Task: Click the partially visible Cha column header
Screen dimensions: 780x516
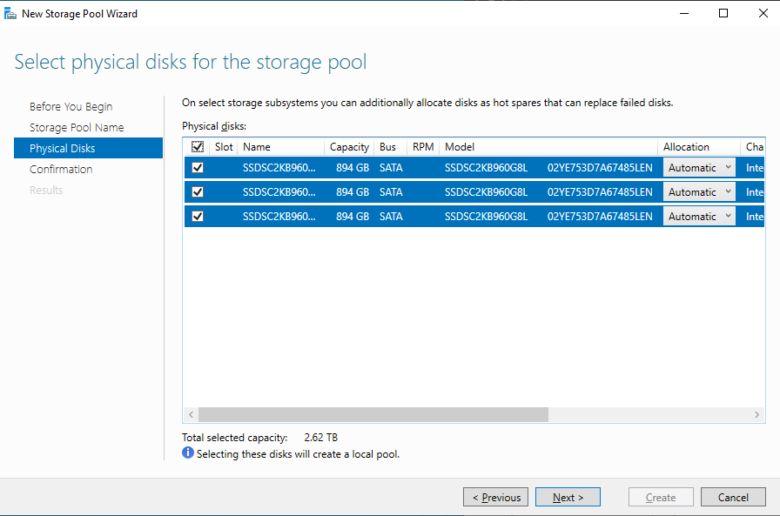Action: click(753, 147)
